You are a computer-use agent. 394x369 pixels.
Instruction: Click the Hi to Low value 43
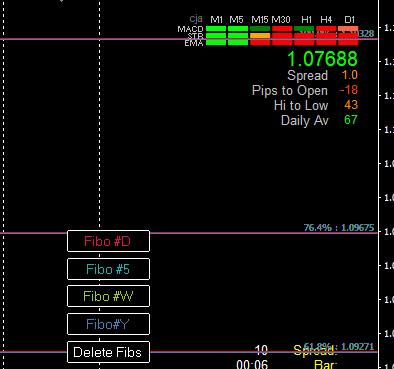[351, 105]
